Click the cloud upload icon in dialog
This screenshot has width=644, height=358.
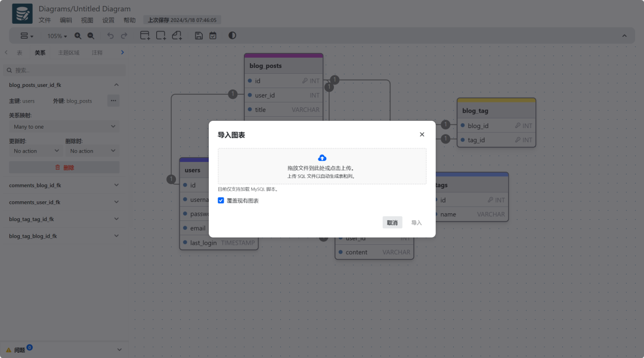tap(322, 158)
